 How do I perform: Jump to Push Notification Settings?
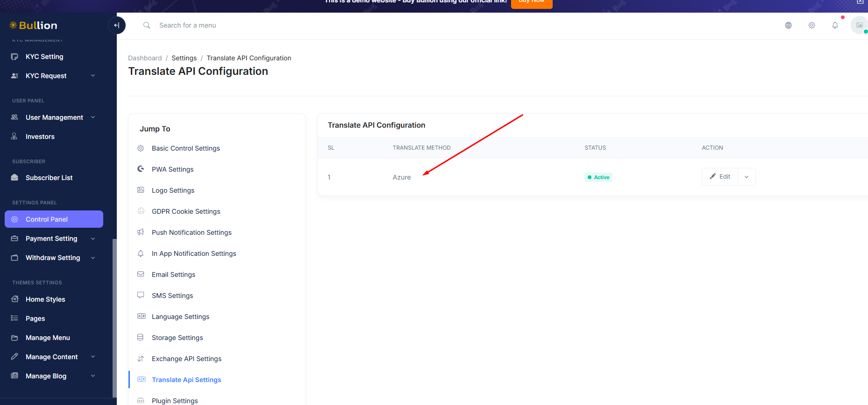pyautogui.click(x=192, y=232)
